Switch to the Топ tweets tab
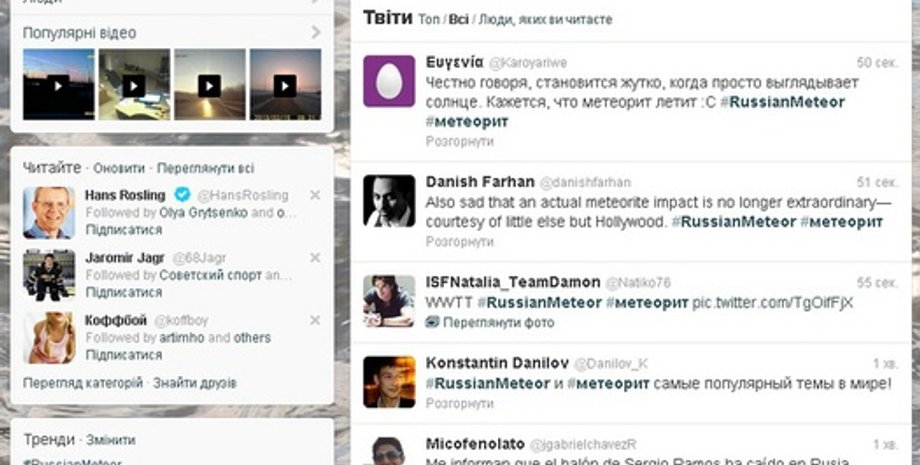Screen dimensions: 920x465 pyautogui.click(x=428, y=19)
